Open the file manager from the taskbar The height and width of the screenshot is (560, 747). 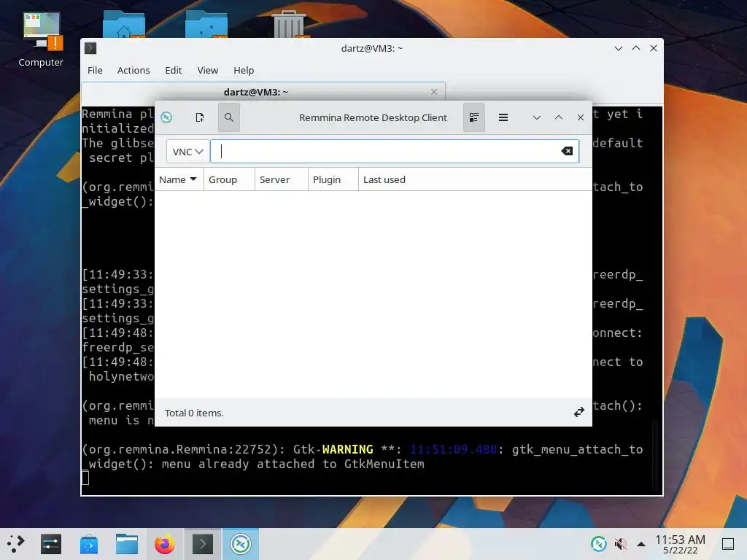[127, 544]
